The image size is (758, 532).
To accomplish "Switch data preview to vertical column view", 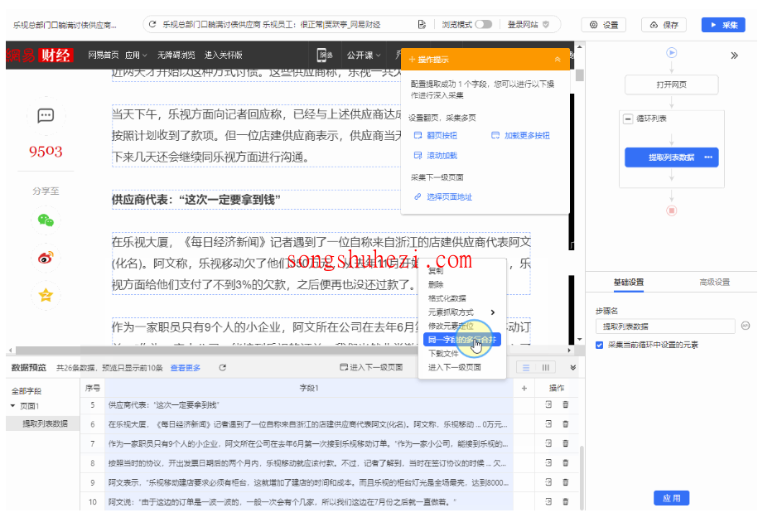I will click(545, 368).
